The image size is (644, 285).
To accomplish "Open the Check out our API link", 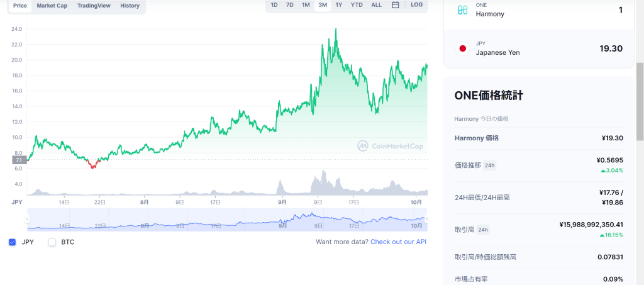I will click(398, 242).
